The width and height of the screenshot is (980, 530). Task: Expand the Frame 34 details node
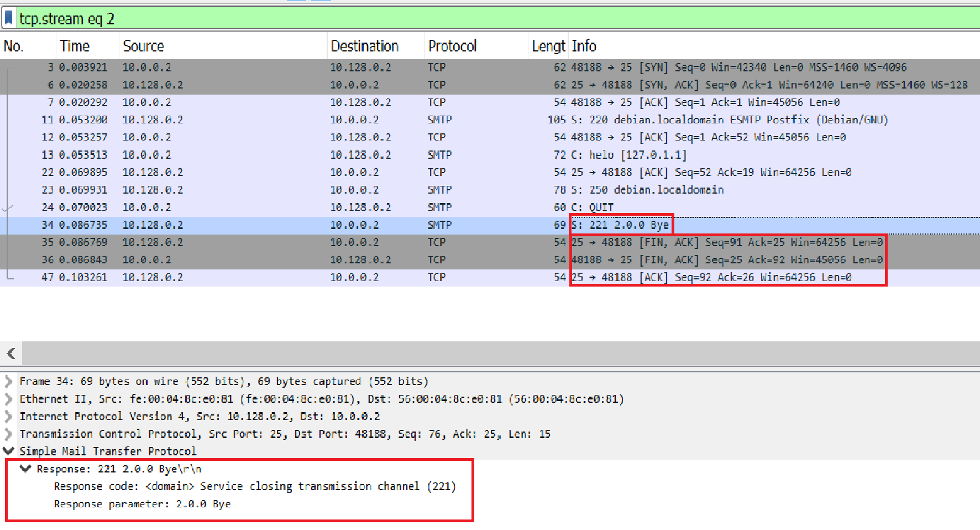coord(8,381)
